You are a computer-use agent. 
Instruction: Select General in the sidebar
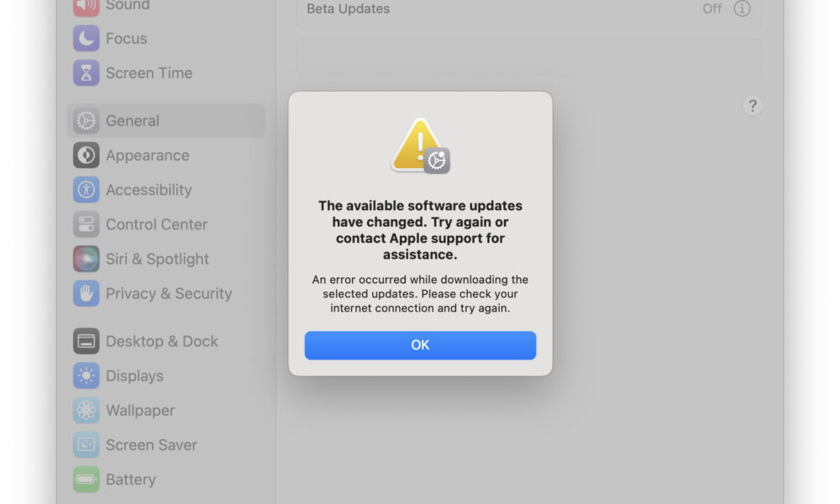pos(166,120)
